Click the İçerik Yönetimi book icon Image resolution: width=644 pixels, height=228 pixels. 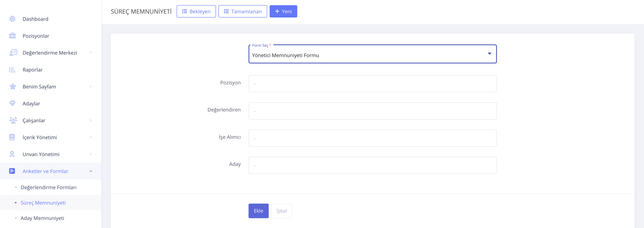pos(12,137)
